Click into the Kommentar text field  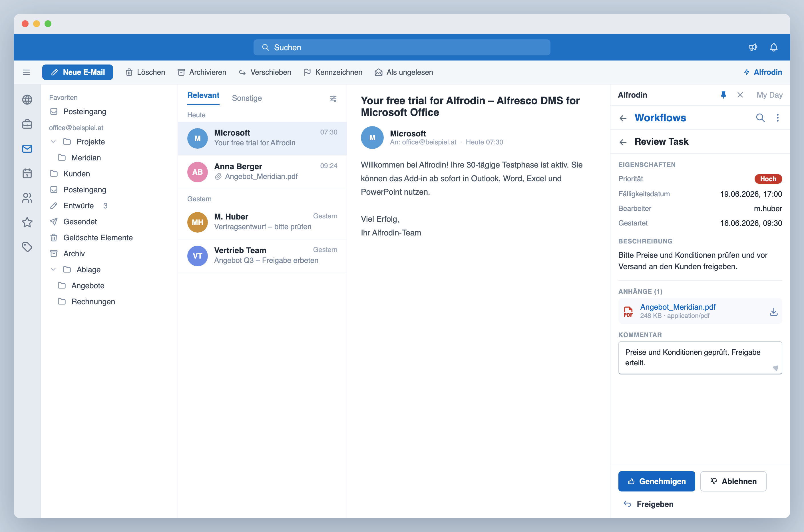tap(700, 358)
